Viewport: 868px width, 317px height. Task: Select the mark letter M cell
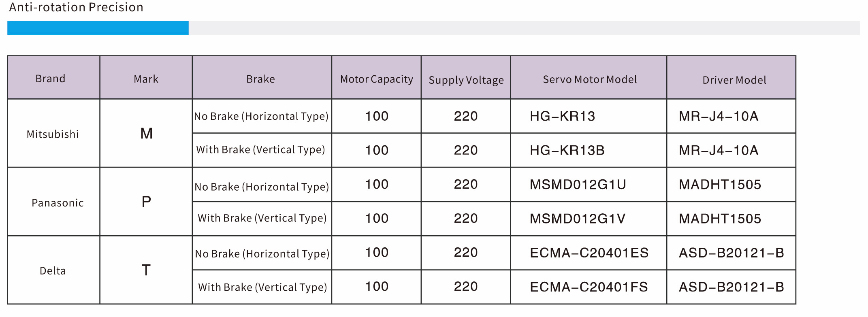point(146,134)
